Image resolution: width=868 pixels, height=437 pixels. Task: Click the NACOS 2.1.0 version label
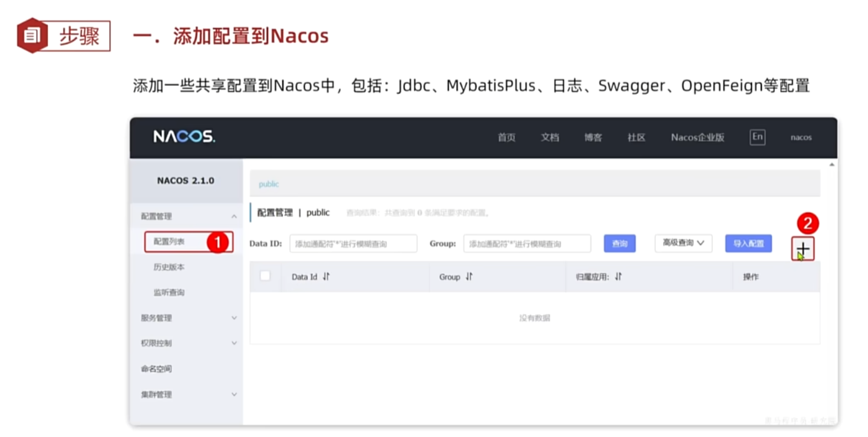(x=186, y=181)
